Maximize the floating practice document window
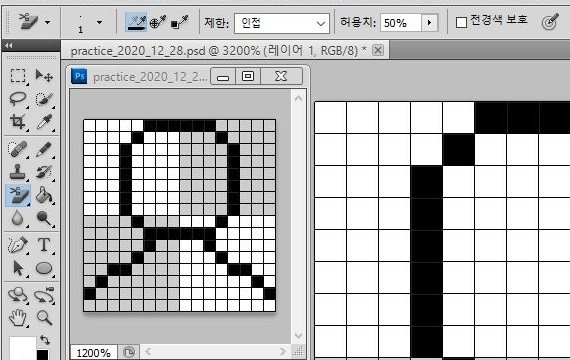Screen dimensions: 570x360 pyautogui.click(x=248, y=76)
